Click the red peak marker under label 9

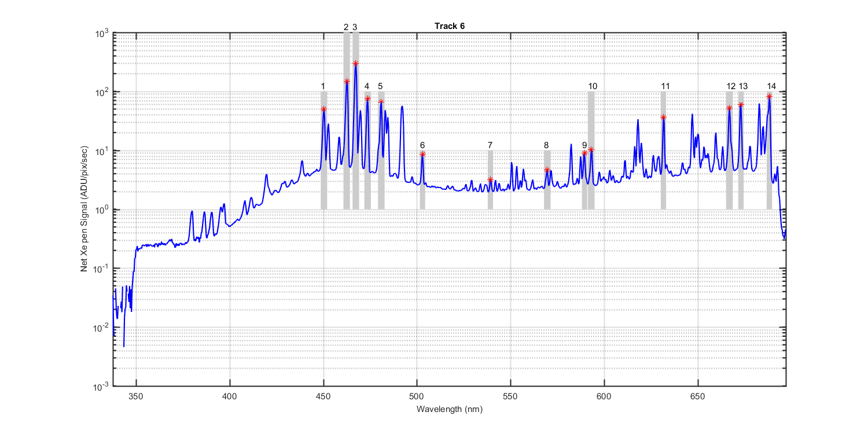(584, 153)
